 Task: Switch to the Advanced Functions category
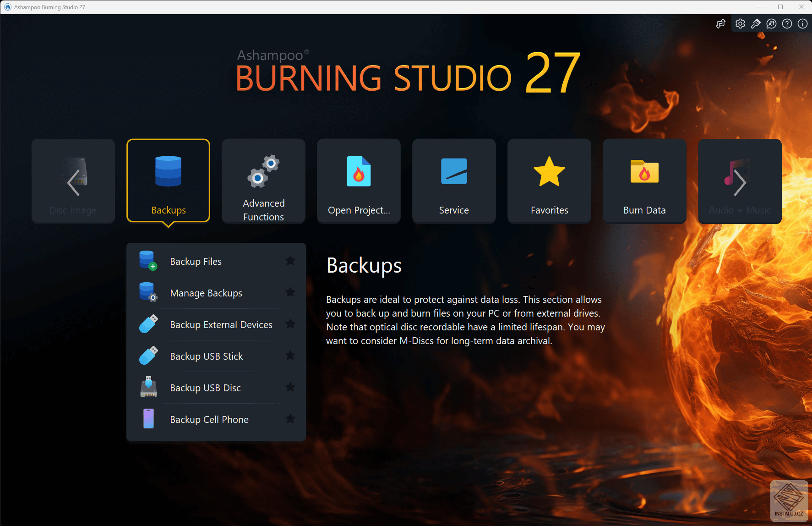[x=263, y=181]
